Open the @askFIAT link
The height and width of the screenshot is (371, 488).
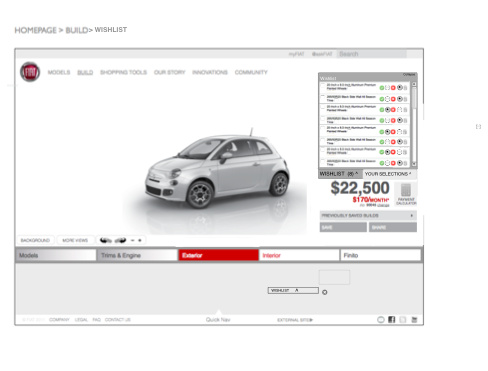322,54
